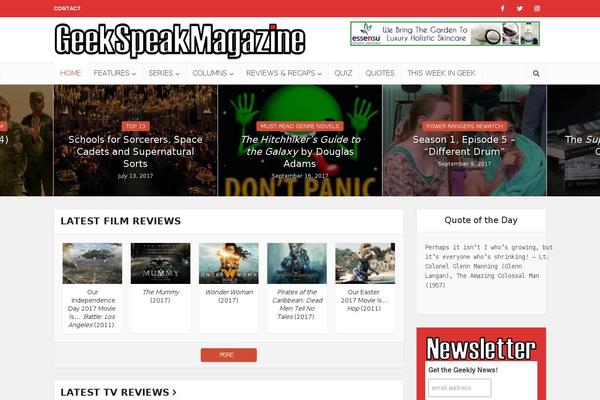600x400 pixels.
Task: Expand the Columns dropdown menu
Action: [213, 73]
